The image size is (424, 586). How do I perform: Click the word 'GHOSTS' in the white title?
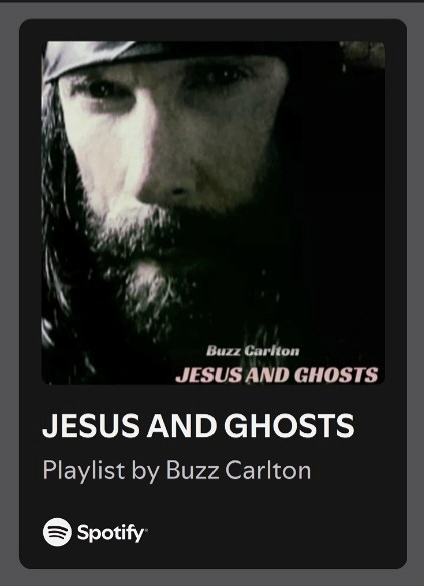click(289, 425)
